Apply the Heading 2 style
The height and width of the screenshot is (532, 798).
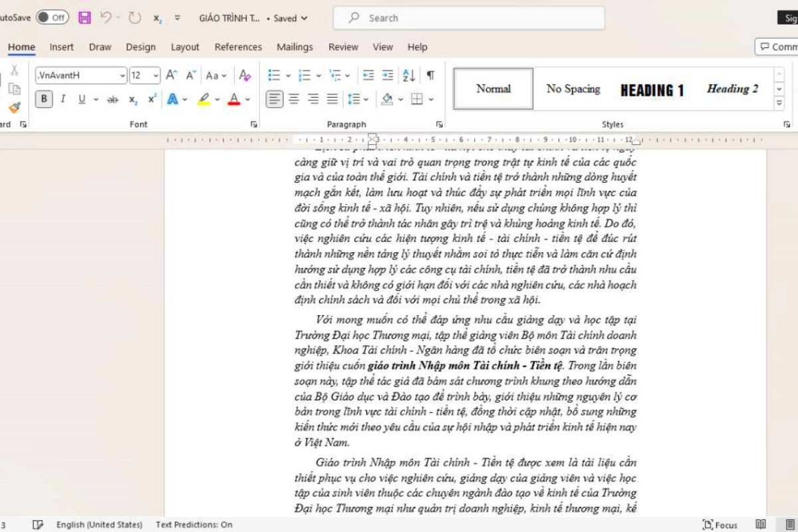click(x=732, y=88)
